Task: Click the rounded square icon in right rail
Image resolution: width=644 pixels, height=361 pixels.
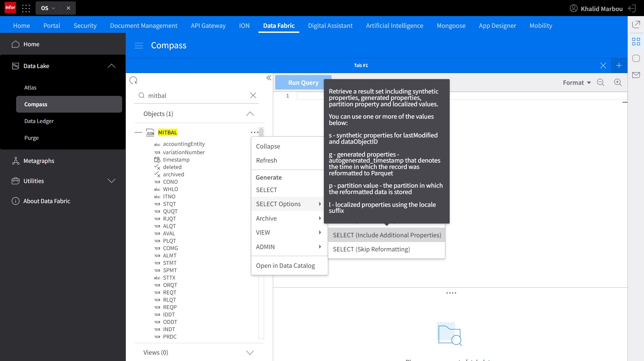Action: 636,58
